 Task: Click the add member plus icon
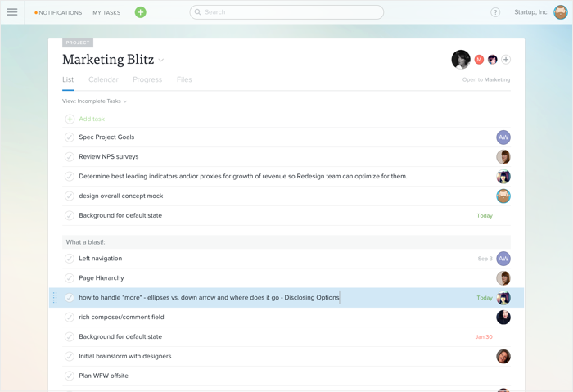(506, 60)
